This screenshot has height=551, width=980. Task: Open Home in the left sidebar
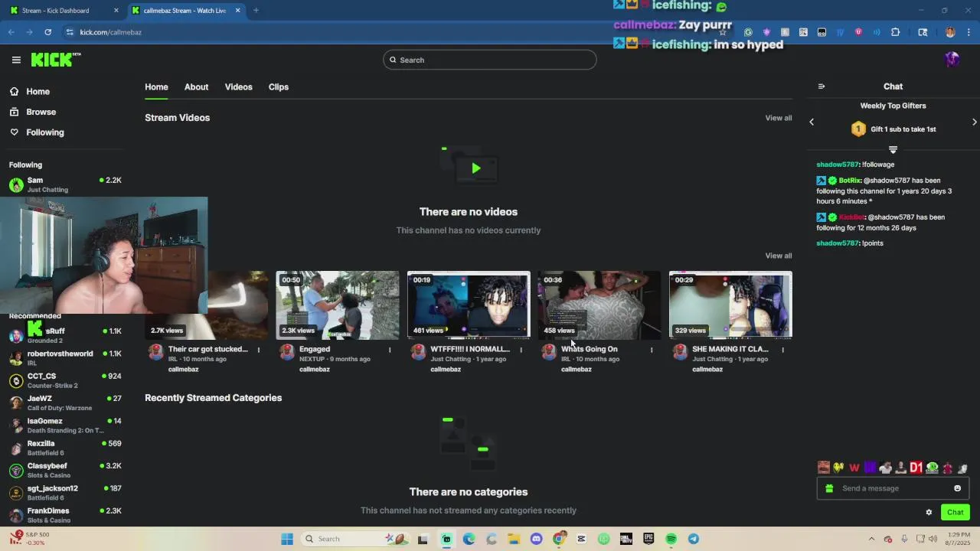[30, 91]
